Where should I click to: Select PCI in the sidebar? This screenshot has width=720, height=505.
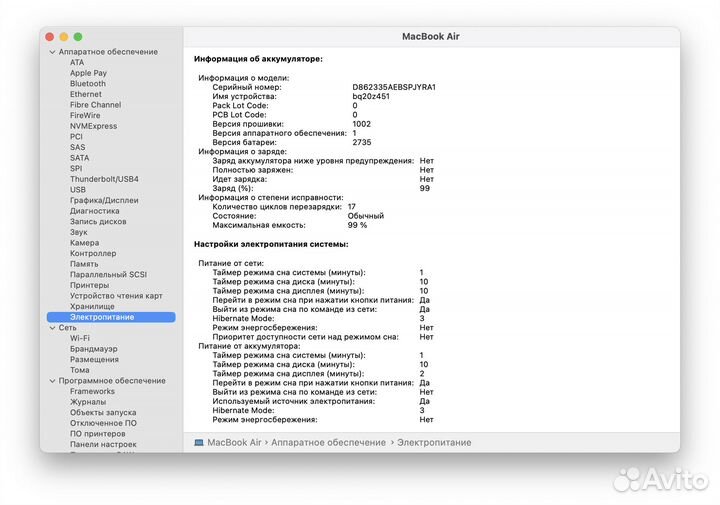click(x=76, y=136)
